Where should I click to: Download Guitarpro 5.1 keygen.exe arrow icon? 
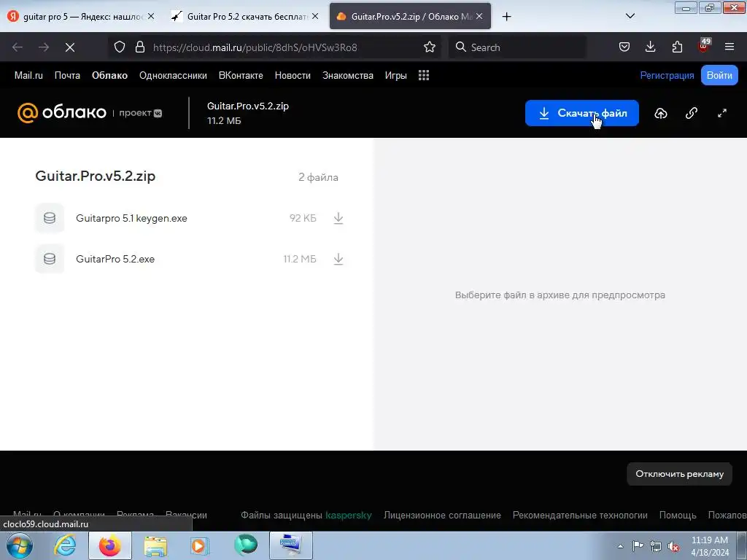(338, 218)
